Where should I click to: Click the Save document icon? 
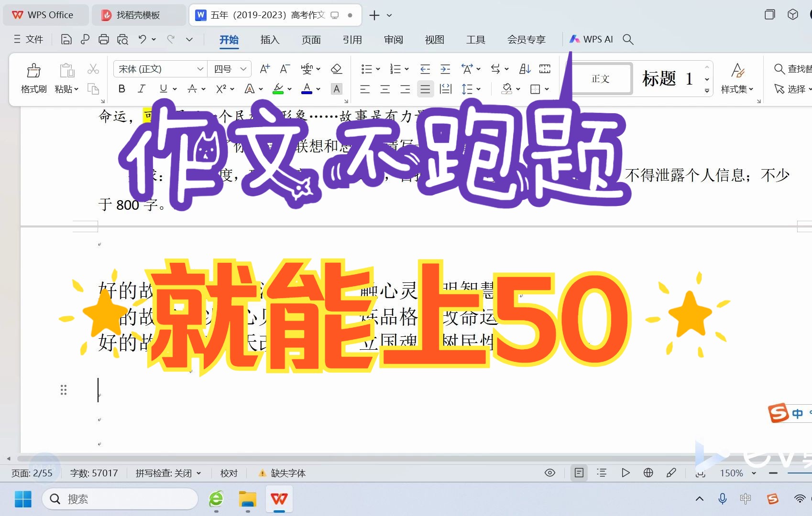click(66, 39)
